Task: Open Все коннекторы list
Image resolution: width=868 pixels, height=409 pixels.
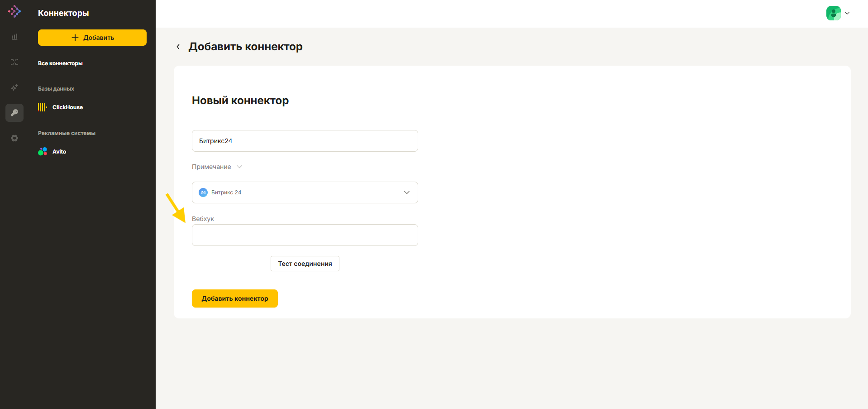Action: click(60, 63)
